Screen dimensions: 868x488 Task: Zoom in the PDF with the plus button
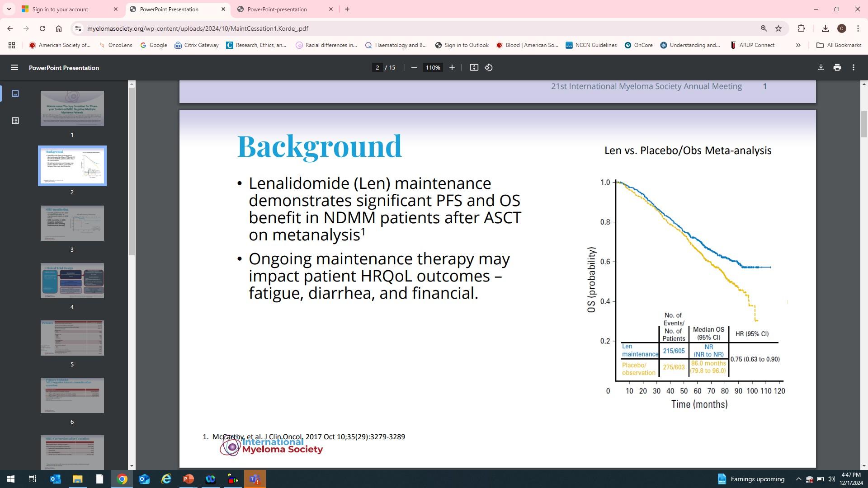point(452,68)
